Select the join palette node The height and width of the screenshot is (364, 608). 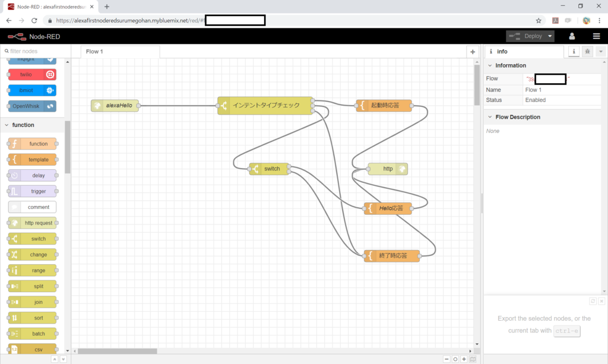point(32,302)
